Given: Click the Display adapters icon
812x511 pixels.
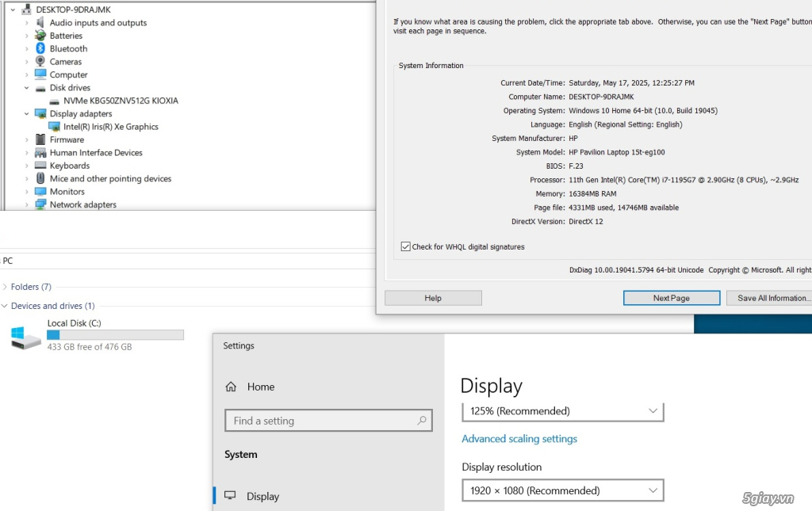Looking at the screenshot, I should [40, 113].
